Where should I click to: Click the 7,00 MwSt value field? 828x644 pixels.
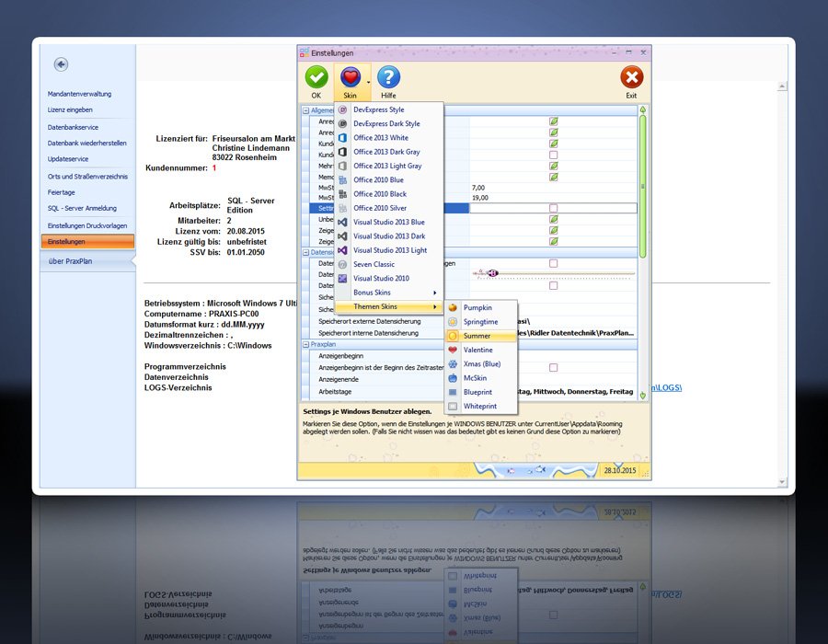coord(553,188)
